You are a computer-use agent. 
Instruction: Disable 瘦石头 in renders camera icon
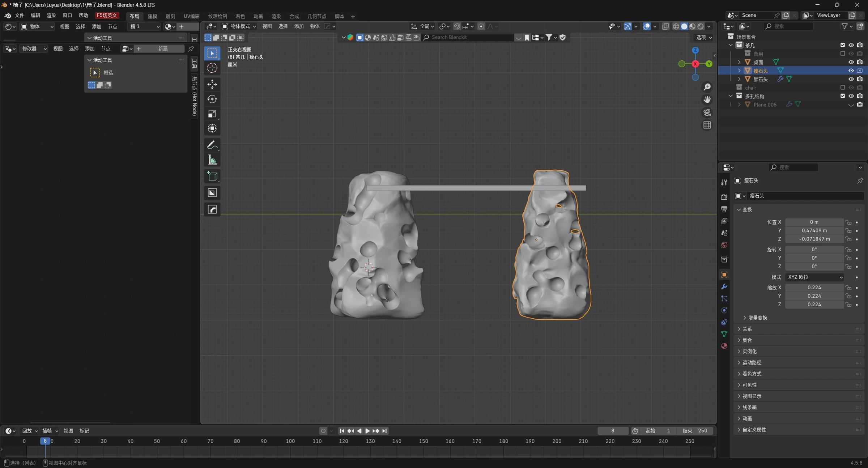(860, 71)
